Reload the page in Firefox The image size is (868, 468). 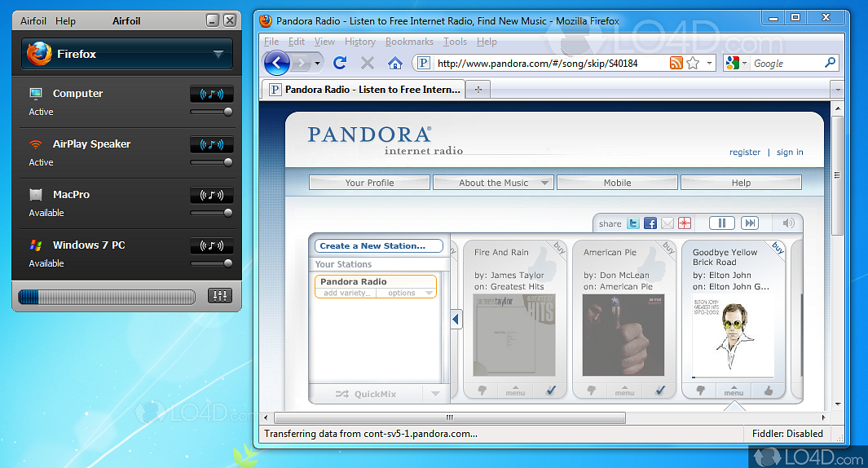click(x=340, y=63)
